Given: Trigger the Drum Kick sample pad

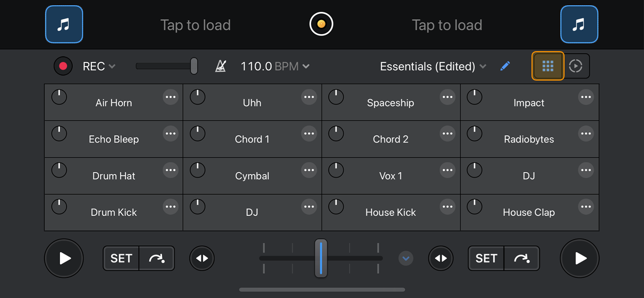Looking at the screenshot, I should pos(114,213).
